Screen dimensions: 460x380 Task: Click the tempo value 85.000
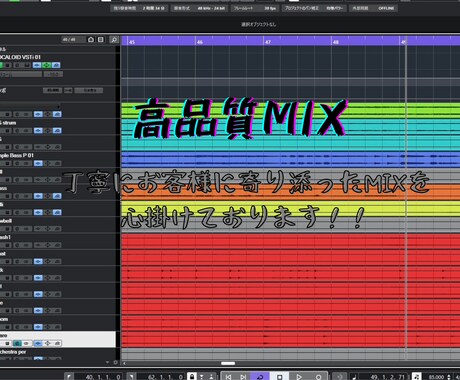(x=437, y=377)
